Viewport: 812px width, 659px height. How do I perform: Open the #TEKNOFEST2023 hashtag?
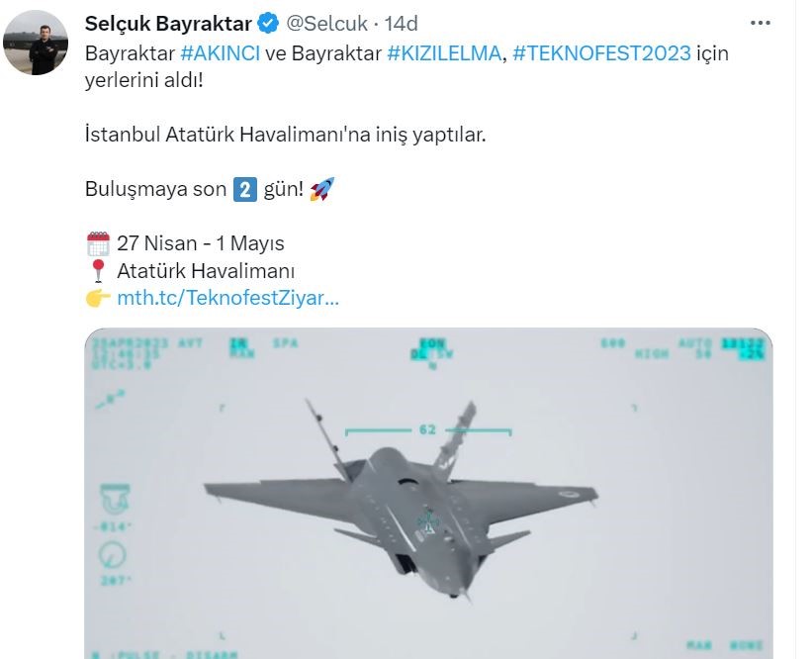[601, 53]
